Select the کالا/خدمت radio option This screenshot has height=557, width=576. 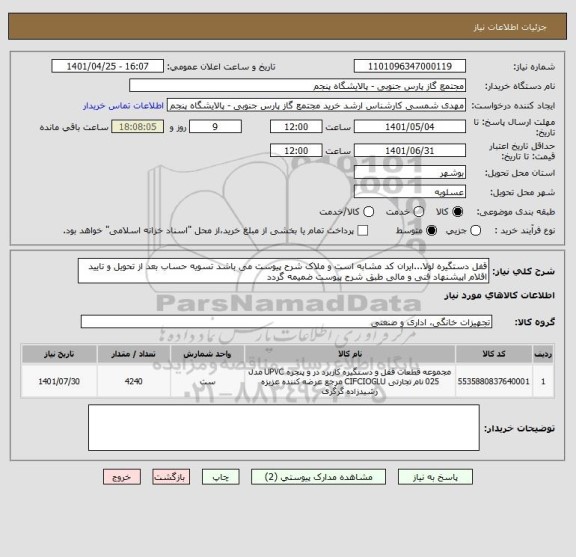368,212
